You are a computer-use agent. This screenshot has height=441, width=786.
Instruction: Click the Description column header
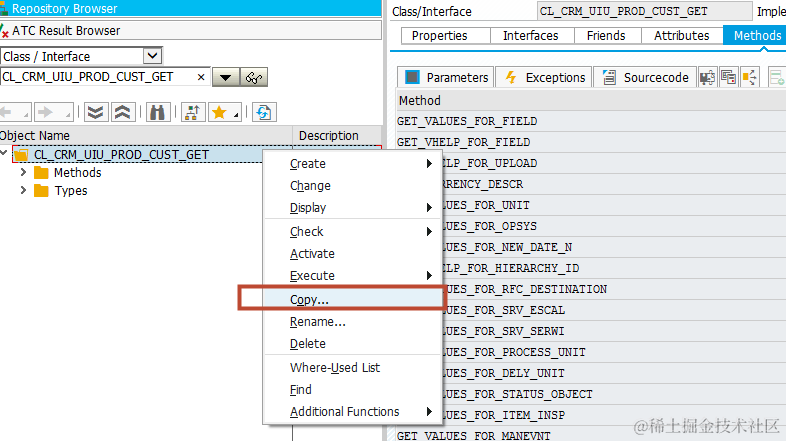(337, 135)
